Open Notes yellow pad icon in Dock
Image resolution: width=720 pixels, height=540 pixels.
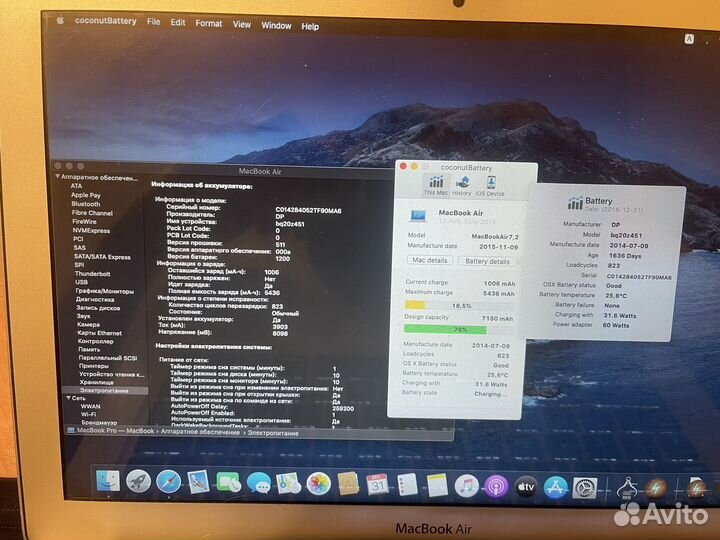(437, 486)
